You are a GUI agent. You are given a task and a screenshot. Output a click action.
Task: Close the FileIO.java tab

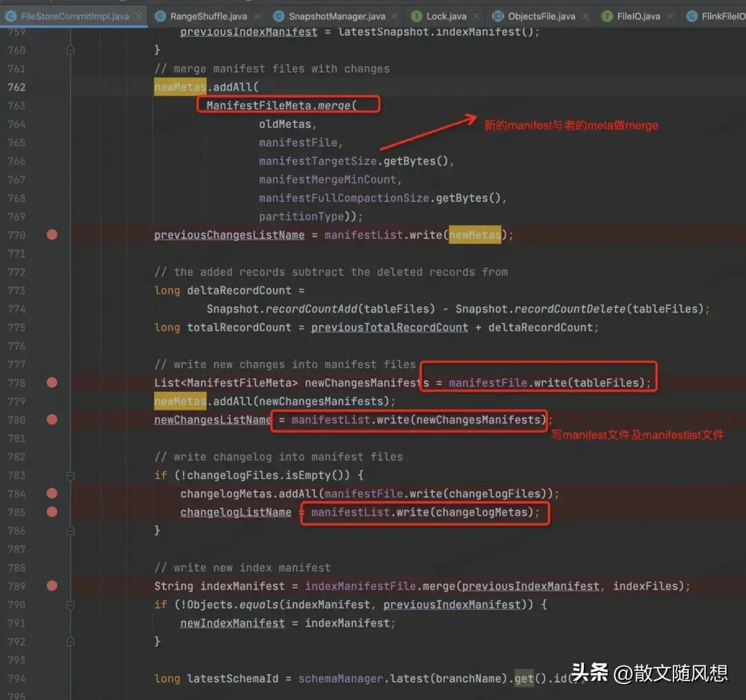click(x=670, y=16)
